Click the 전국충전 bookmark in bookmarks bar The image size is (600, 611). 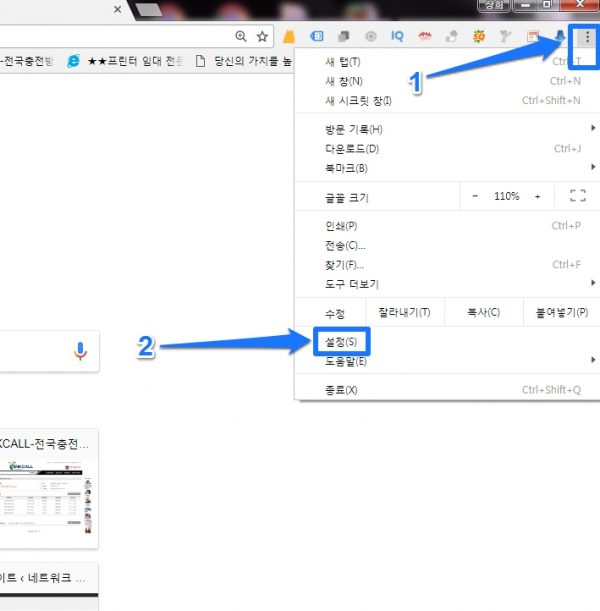[26, 61]
